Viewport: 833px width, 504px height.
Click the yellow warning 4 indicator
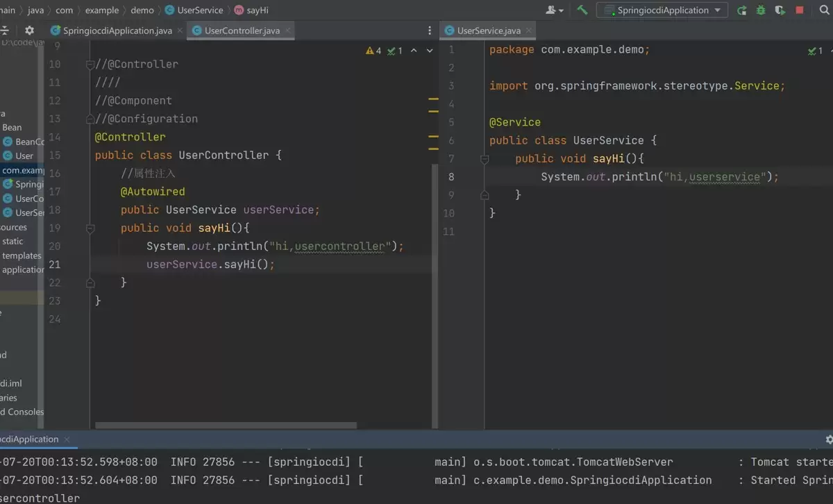click(x=373, y=51)
